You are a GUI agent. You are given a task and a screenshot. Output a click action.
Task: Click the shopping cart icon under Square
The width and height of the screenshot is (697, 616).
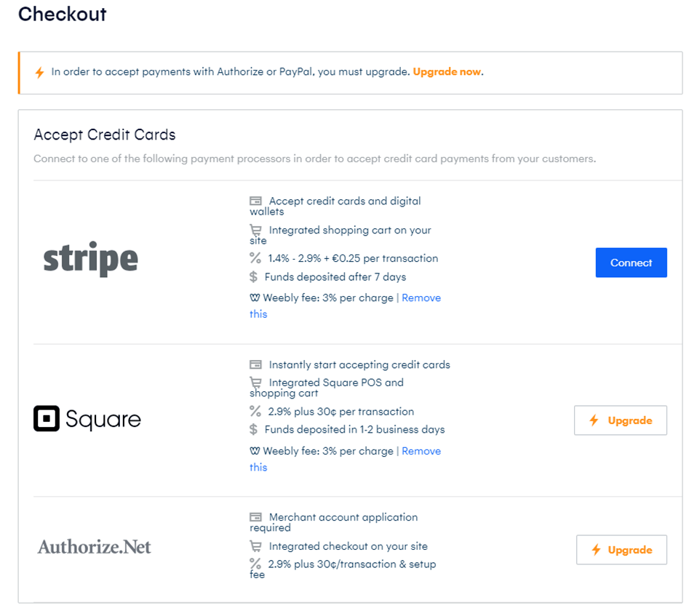[x=255, y=383]
